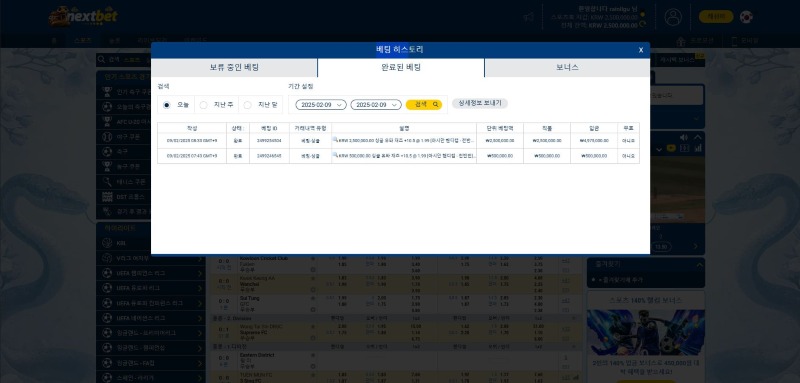800x383 pixels.
Task: Expand the chevron for 잉글랜드 - 프리미어리그
Action: click(x=200, y=333)
